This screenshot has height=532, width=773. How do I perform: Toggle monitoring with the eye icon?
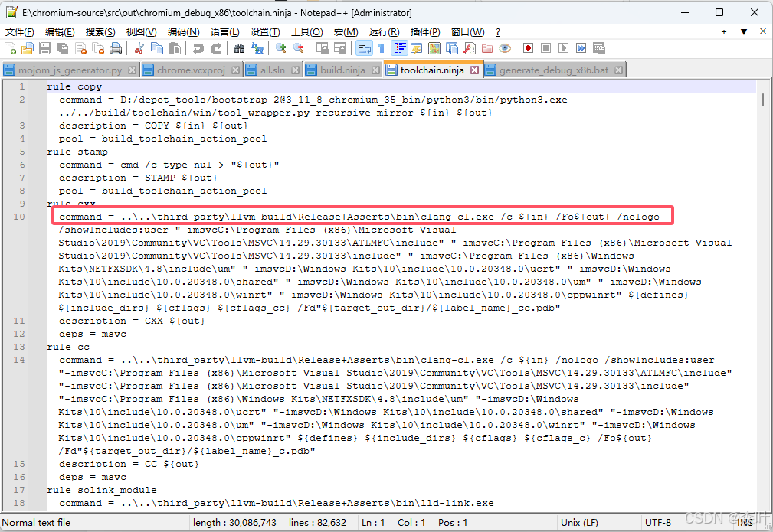click(x=504, y=48)
